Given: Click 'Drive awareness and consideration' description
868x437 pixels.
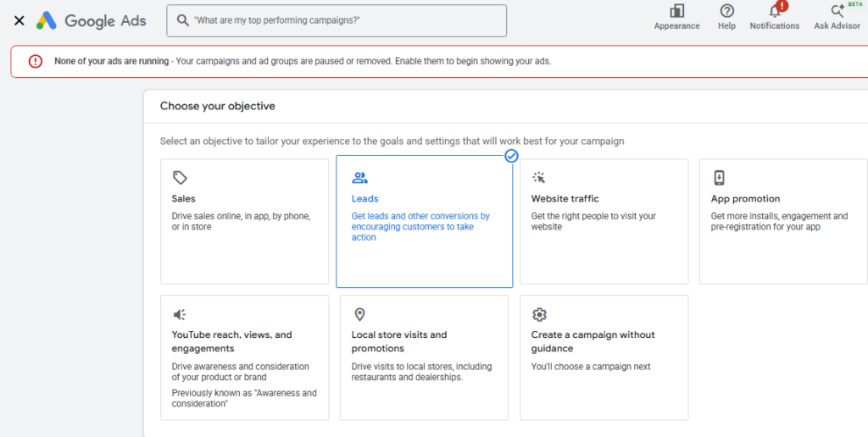Looking at the screenshot, I should coord(240,372).
